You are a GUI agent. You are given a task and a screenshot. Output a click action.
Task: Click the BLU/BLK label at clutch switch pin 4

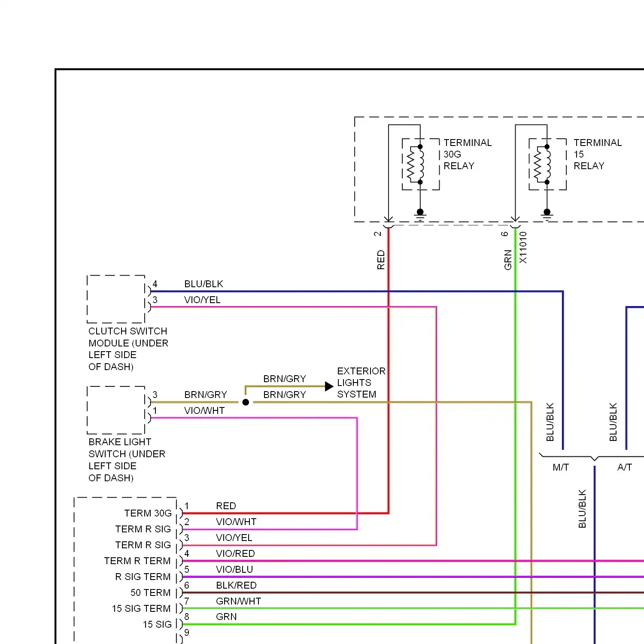204,284
